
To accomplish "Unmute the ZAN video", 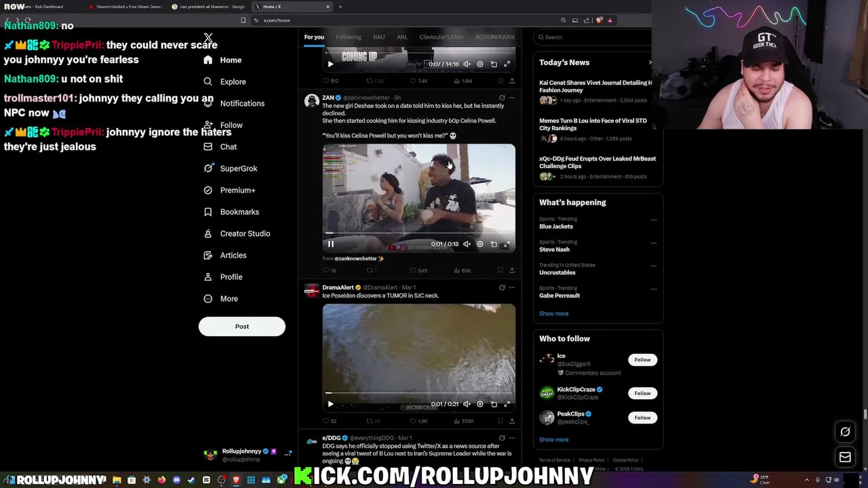I will point(467,244).
